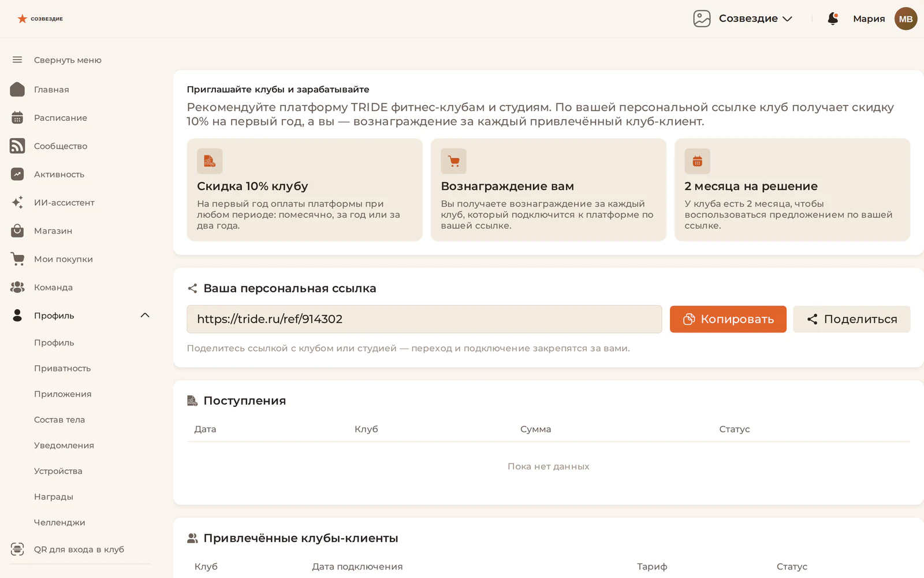924x578 pixels.
Task: Open notifications bell icon
Action: (833, 18)
